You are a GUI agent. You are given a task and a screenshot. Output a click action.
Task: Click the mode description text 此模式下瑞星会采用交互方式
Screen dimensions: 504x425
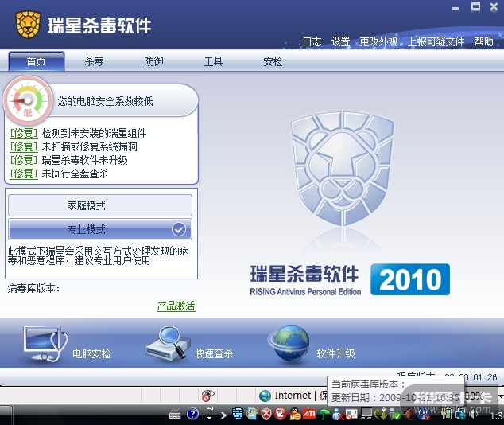99,255
